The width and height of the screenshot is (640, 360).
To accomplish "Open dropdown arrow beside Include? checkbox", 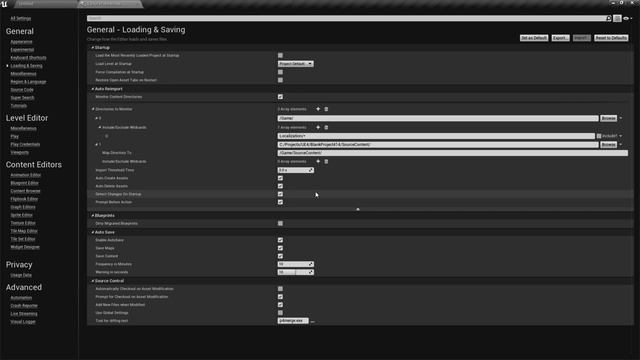I will point(621,136).
